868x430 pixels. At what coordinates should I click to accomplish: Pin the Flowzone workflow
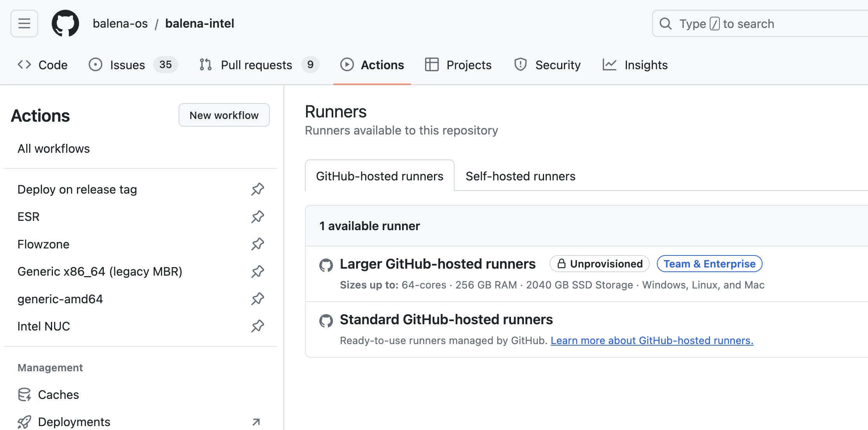(257, 244)
